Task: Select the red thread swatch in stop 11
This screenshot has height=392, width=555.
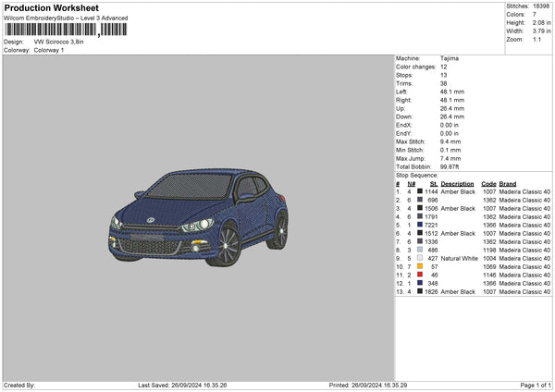Action: (x=419, y=275)
